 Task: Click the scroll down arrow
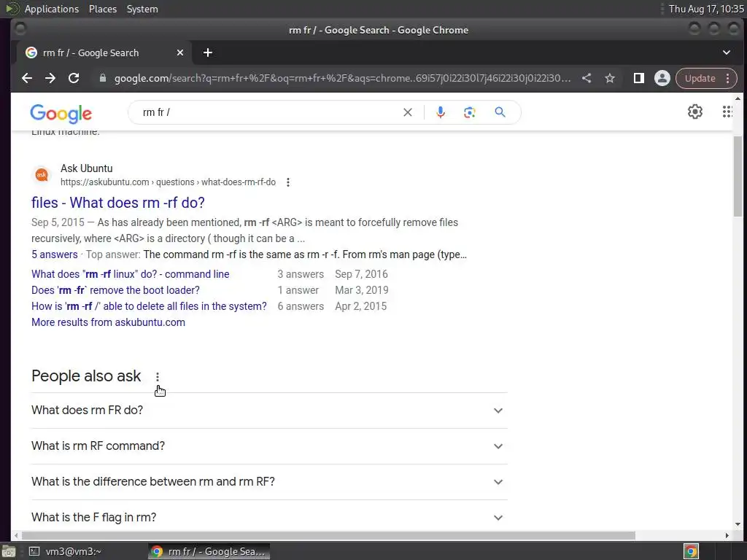coord(738,524)
